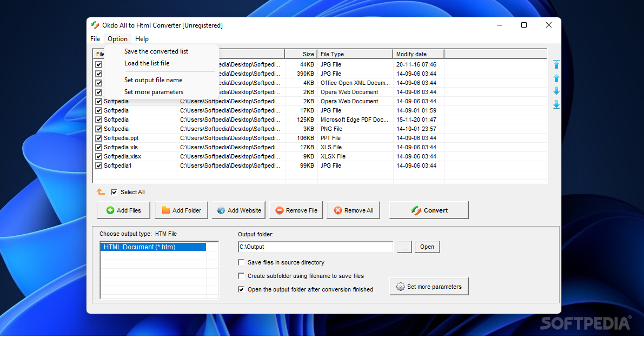Start conversion with the Convert button
Screen dimensions: 644x338
pyautogui.click(x=429, y=210)
